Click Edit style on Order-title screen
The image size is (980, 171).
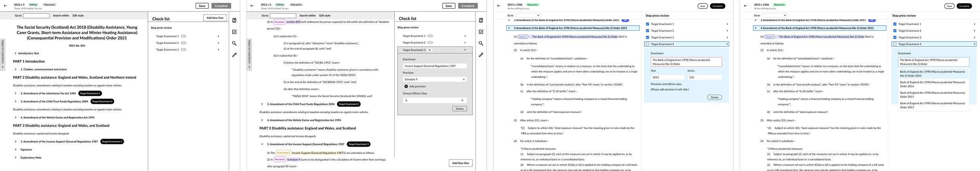coord(78,16)
